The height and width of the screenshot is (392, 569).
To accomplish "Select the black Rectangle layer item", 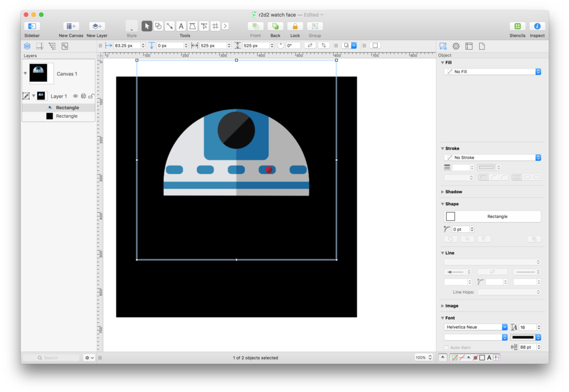I will coord(59,116).
